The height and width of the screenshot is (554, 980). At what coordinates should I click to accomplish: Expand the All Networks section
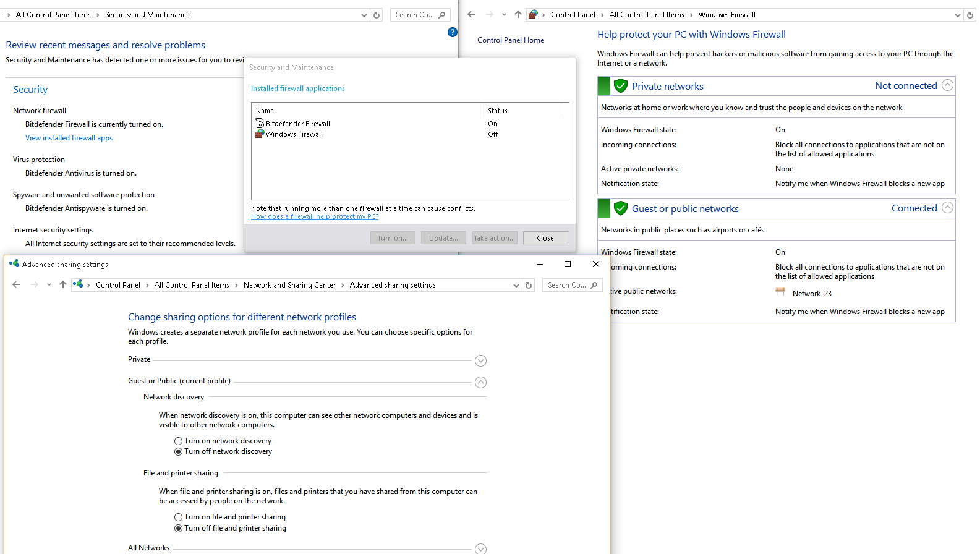[x=480, y=548]
